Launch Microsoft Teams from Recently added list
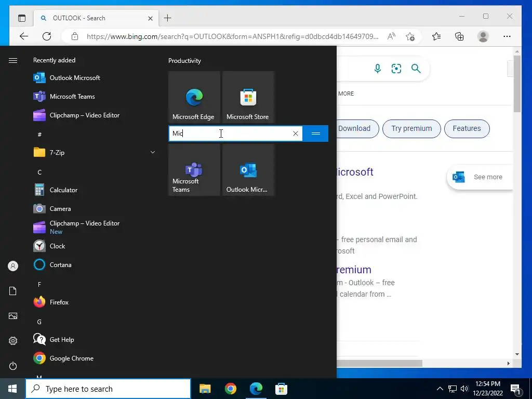Screen dimensions: 532x399 coord(95,96)
